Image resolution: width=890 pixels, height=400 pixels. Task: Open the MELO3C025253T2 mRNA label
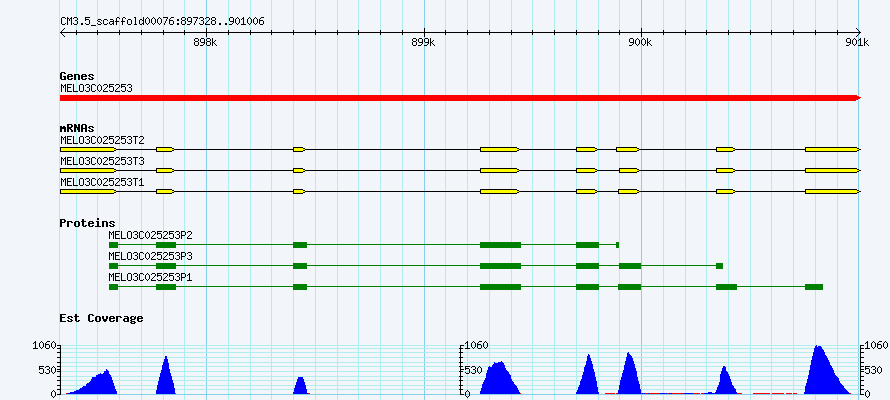click(x=102, y=140)
